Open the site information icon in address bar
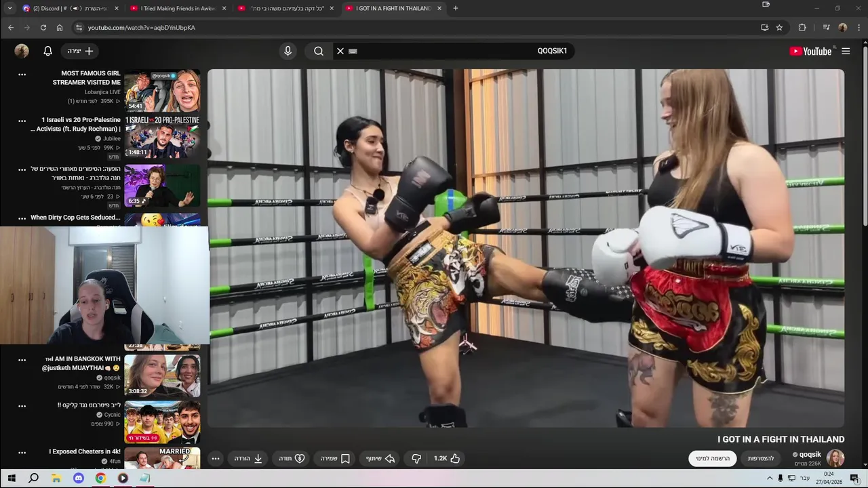The width and height of the screenshot is (868, 488). (x=79, y=27)
